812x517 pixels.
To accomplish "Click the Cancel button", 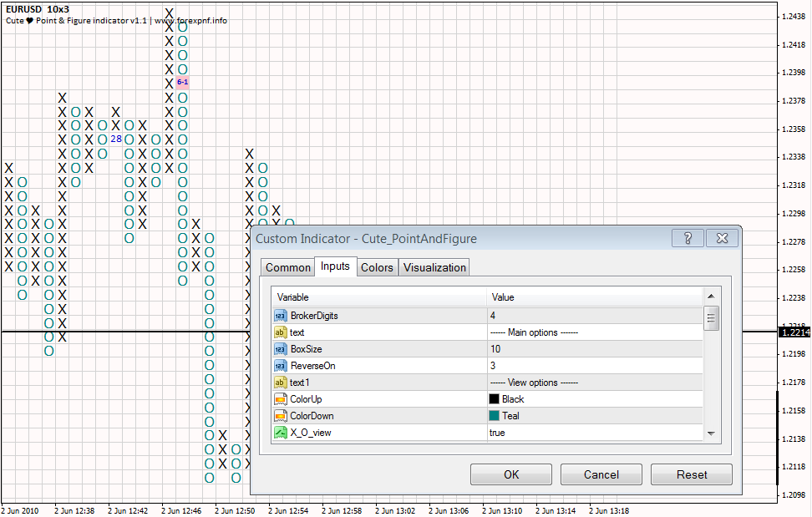I will (x=601, y=474).
